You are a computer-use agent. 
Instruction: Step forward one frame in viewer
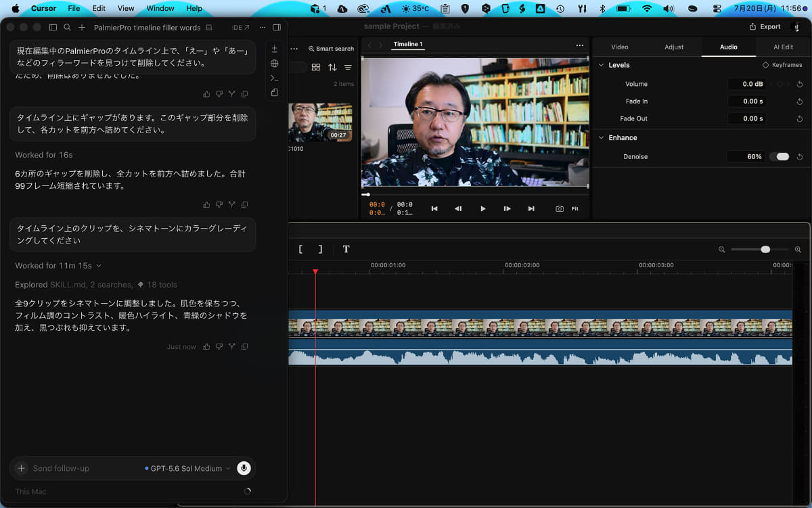click(507, 209)
